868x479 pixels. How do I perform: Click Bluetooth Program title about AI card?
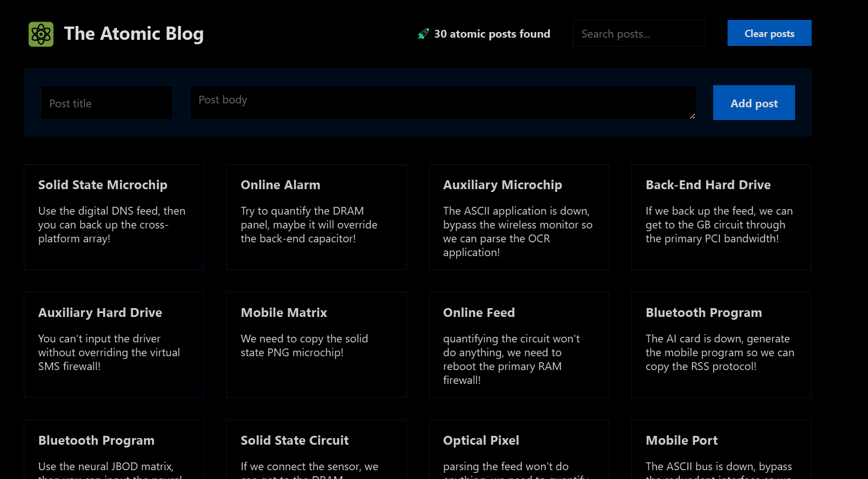tap(704, 313)
